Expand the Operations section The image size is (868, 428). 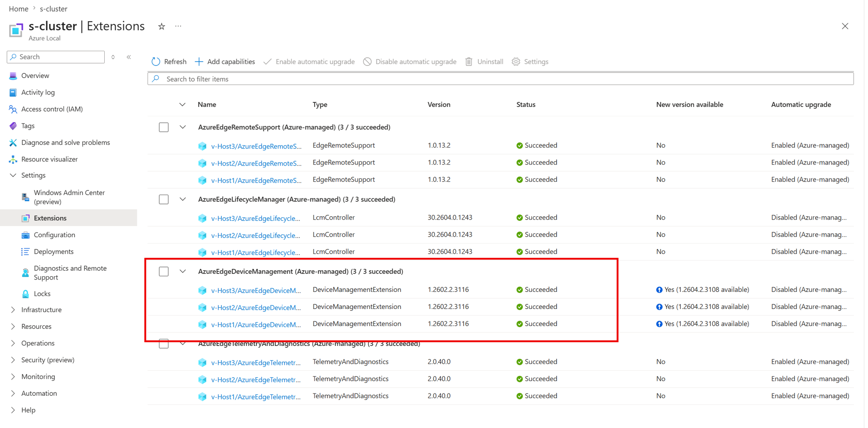click(x=13, y=343)
